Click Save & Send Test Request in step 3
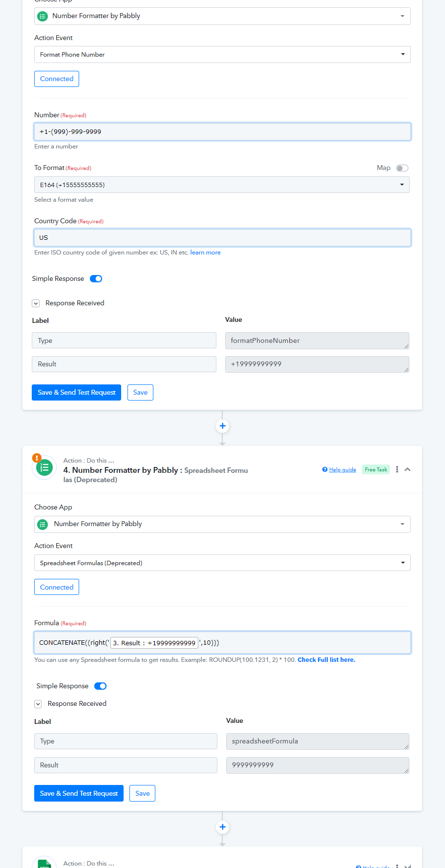This screenshot has width=445, height=868. click(x=76, y=392)
